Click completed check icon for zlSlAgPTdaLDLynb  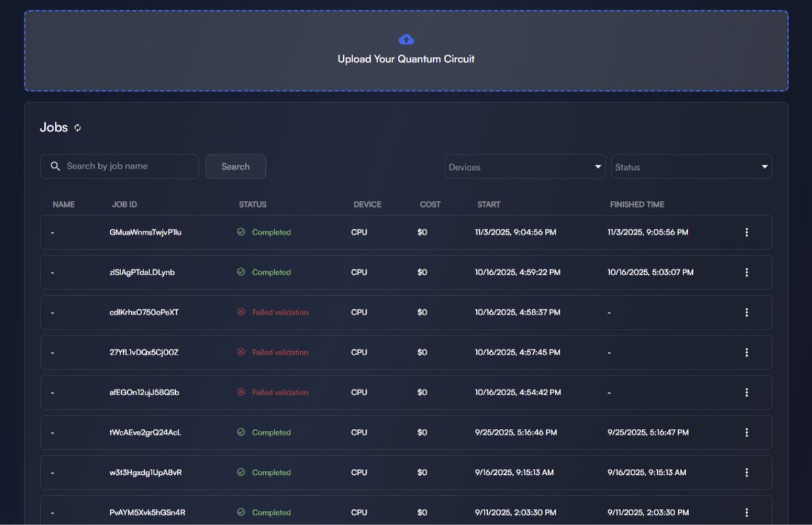[x=241, y=272]
